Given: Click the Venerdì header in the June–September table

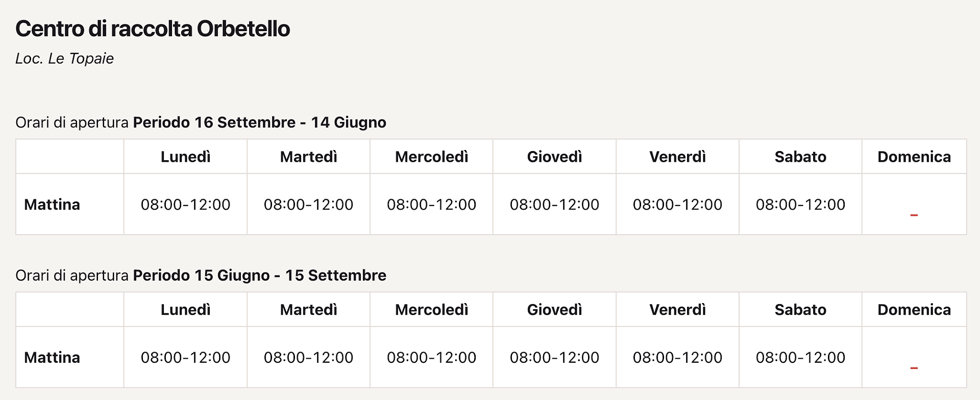Looking at the screenshot, I should [677, 310].
